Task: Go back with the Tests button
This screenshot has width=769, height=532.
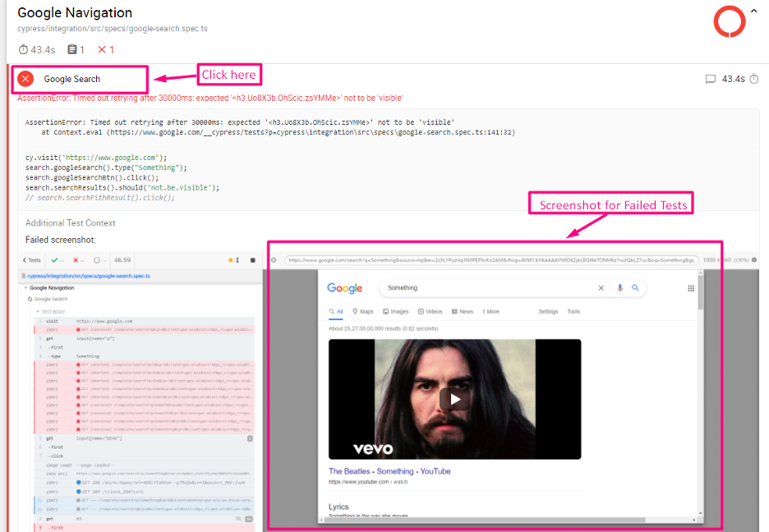Action: 30,260
